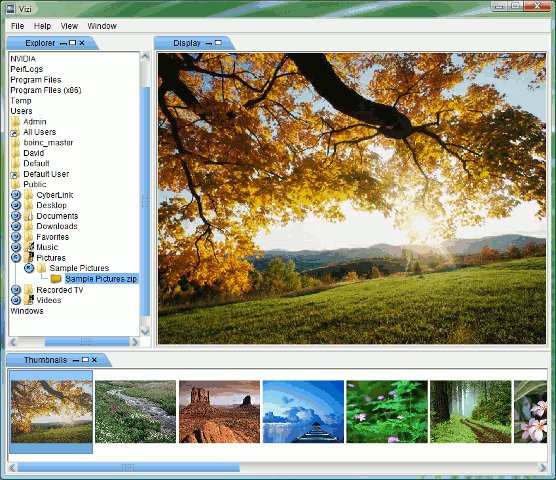Open the Window menu
Viewport: 556px width, 480px height.
click(102, 26)
